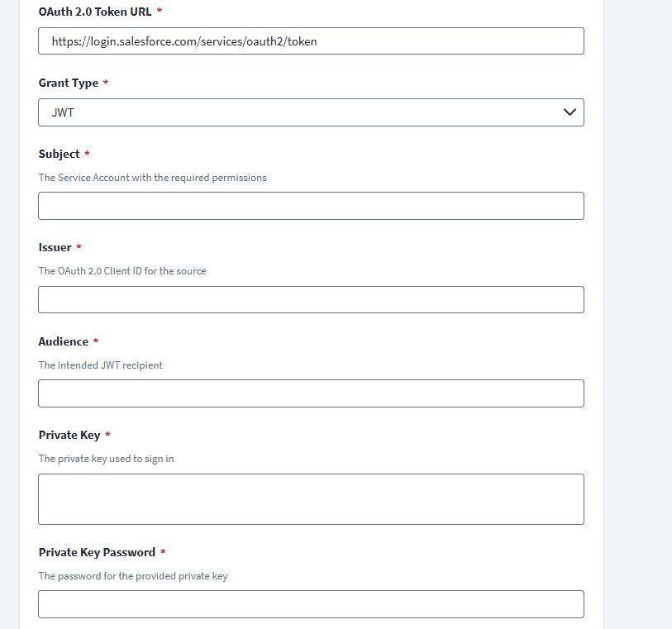Click into the Issuer input box
Screen dimensions: 672x629
pos(311,299)
